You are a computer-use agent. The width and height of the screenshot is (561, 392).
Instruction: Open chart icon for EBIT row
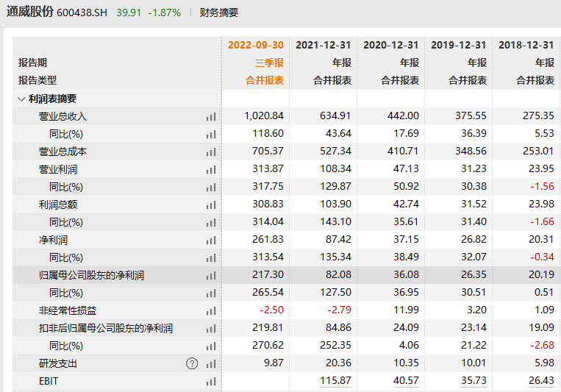point(211,382)
